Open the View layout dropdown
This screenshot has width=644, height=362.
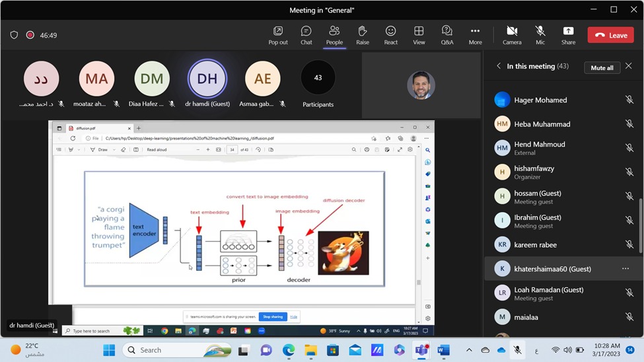tap(419, 35)
